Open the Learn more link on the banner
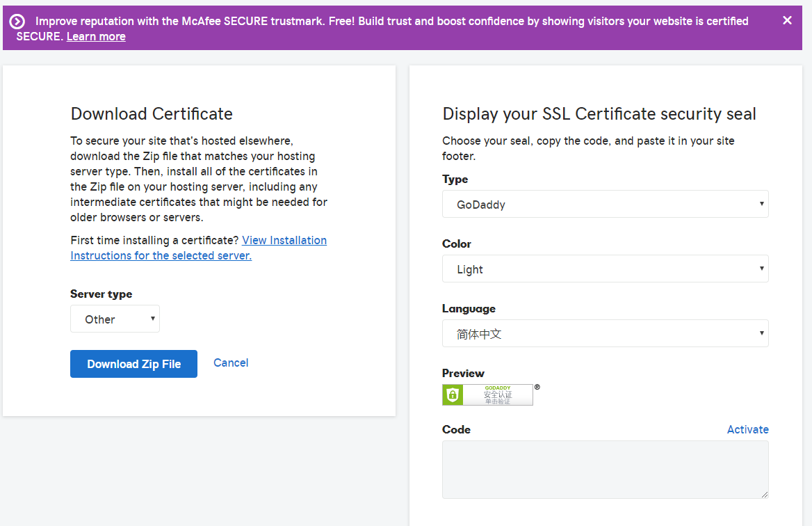The width and height of the screenshot is (812, 526). [95, 36]
